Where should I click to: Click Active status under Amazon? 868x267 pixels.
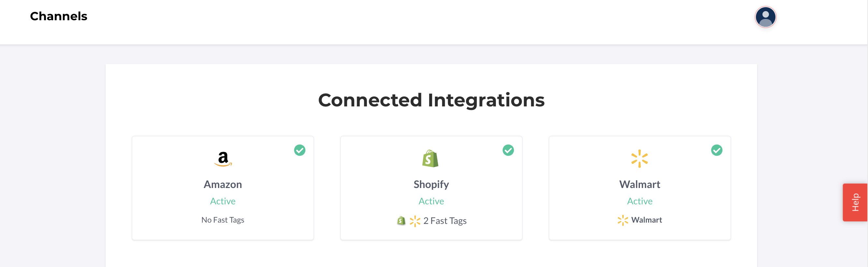click(x=223, y=201)
